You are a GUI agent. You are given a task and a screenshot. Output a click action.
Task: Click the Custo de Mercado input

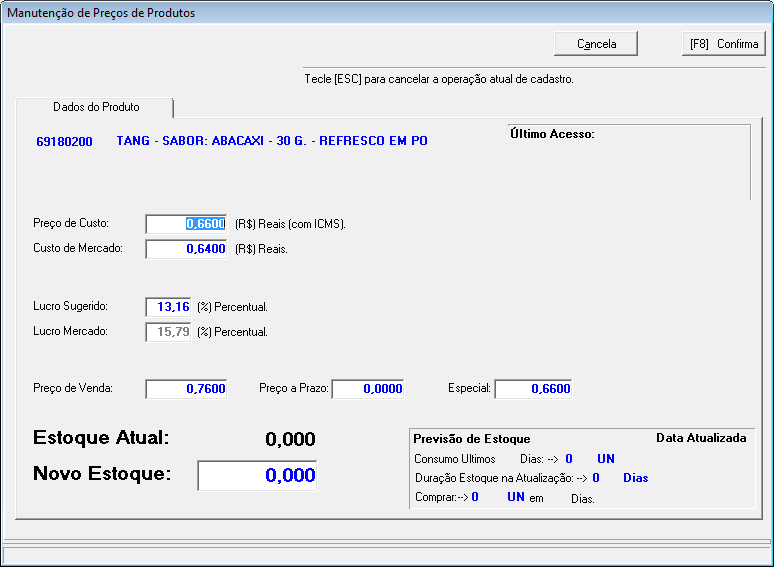[x=186, y=249]
